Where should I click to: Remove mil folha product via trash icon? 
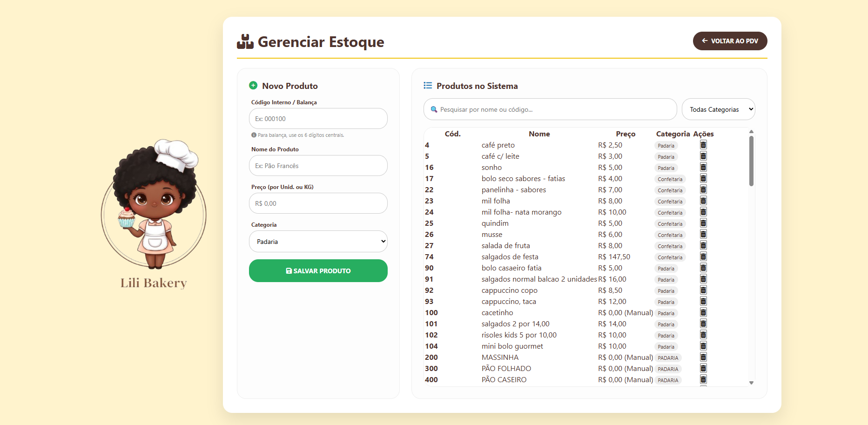pyautogui.click(x=703, y=201)
